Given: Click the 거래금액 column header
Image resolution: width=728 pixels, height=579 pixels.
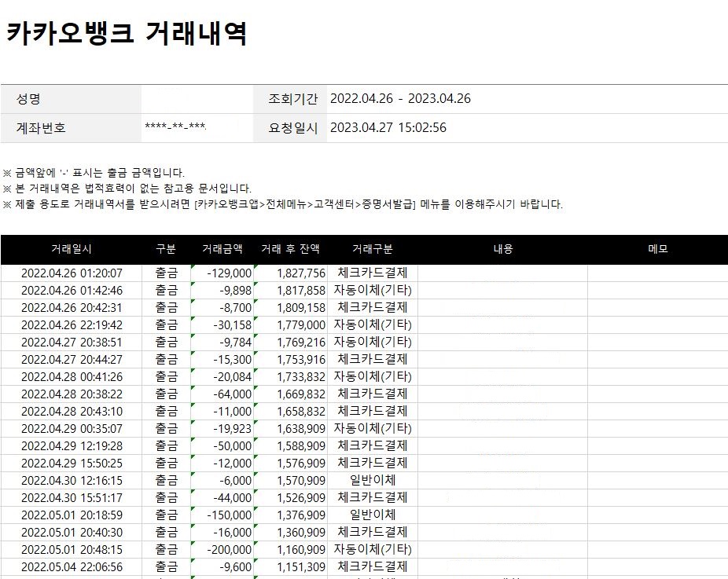Looking at the screenshot, I should 222,249.
